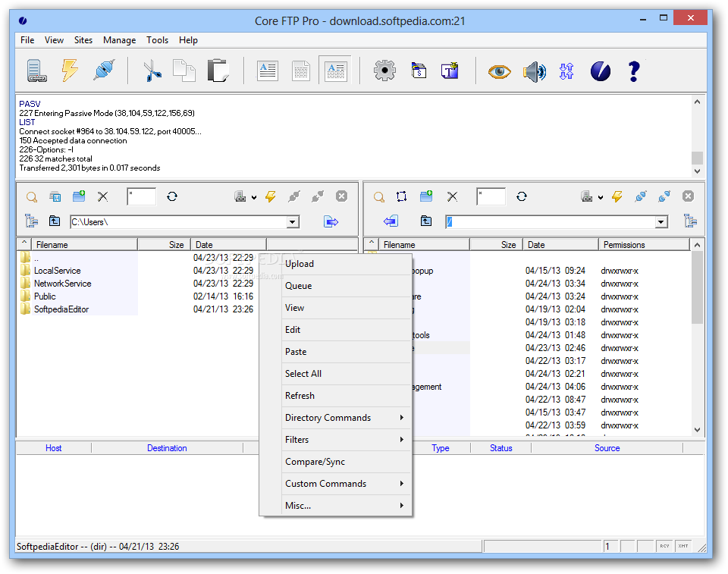Go up one directory in local pane
Viewport: 728px width, 574px height.
point(55,221)
